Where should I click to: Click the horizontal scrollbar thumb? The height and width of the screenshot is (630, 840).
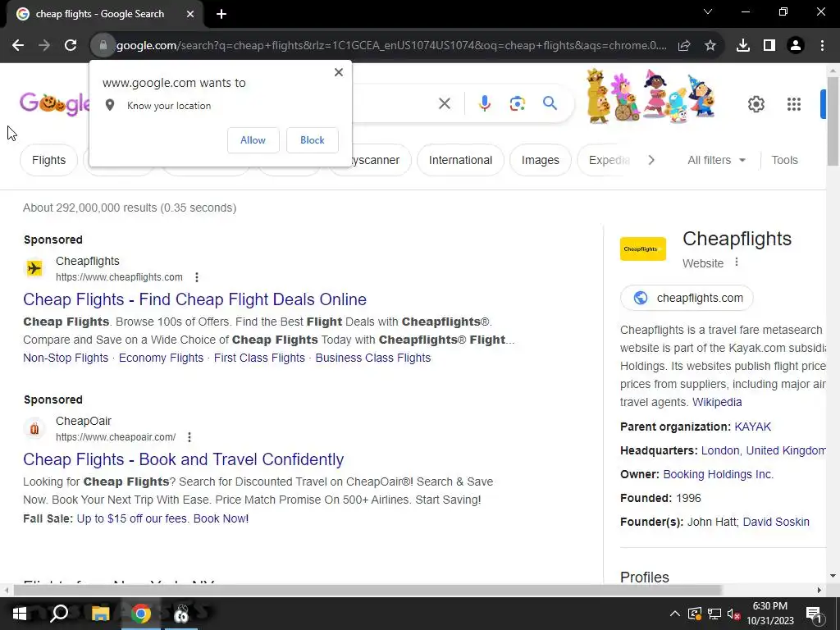tap(367, 590)
